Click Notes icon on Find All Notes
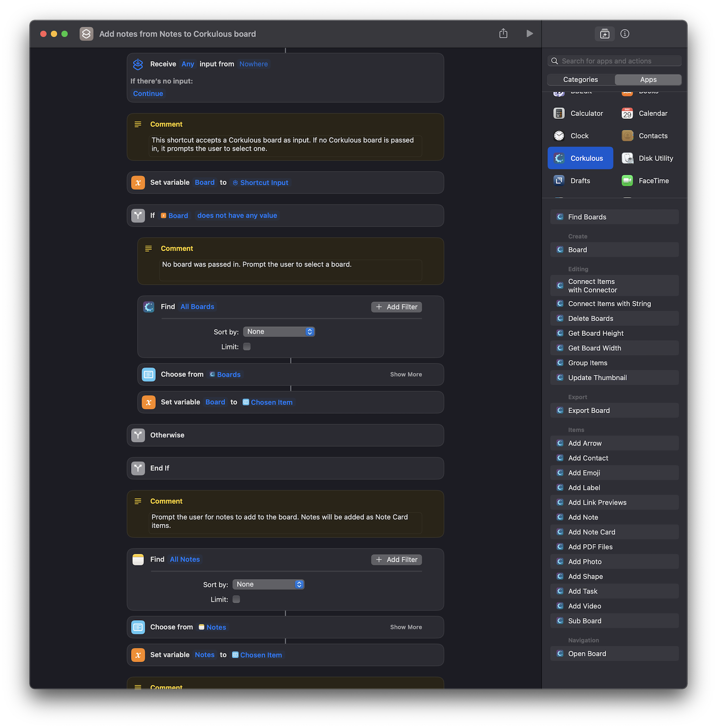The width and height of the screenshot is (717, 728). 138,559
